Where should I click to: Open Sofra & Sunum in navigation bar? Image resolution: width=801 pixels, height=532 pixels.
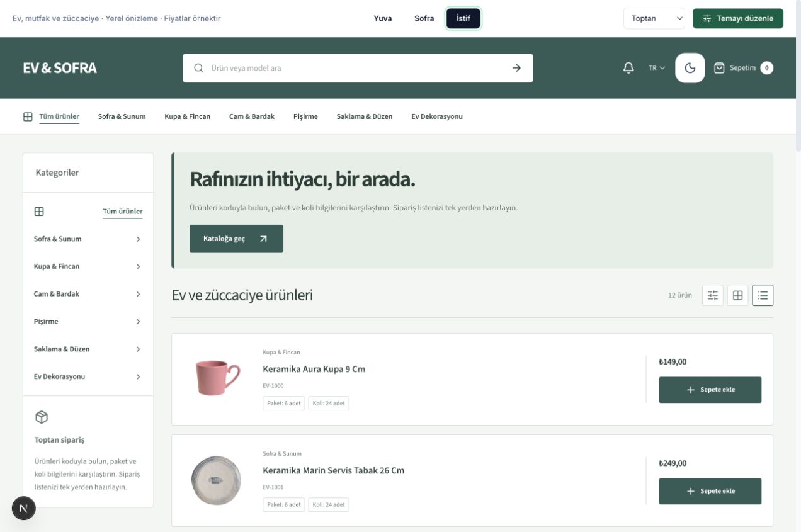coord(122,116)
